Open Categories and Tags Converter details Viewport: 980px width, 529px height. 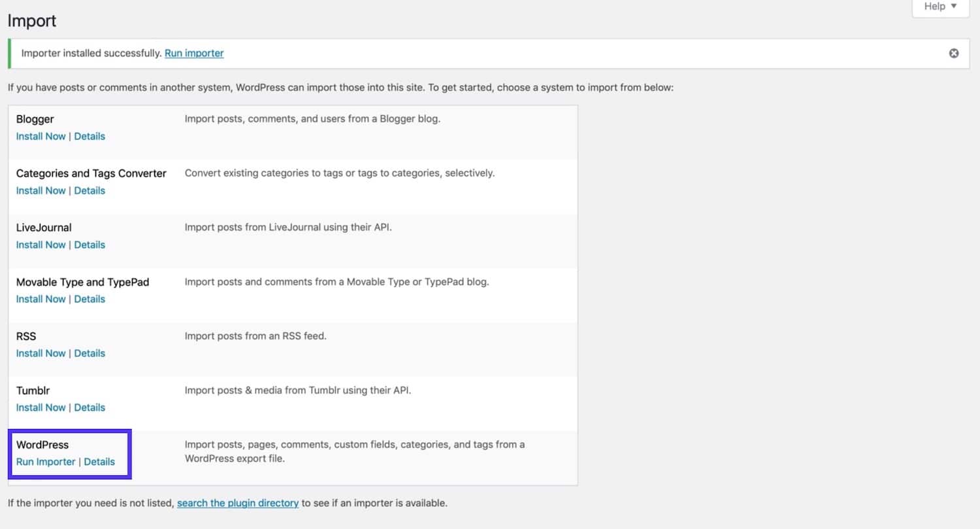(x=90, y=191)
